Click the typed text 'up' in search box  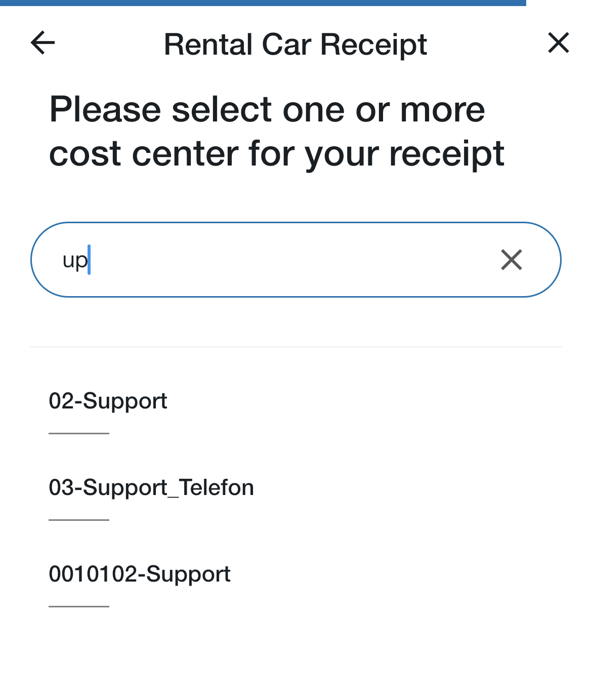pyautogui.click(x=75, y=261)
